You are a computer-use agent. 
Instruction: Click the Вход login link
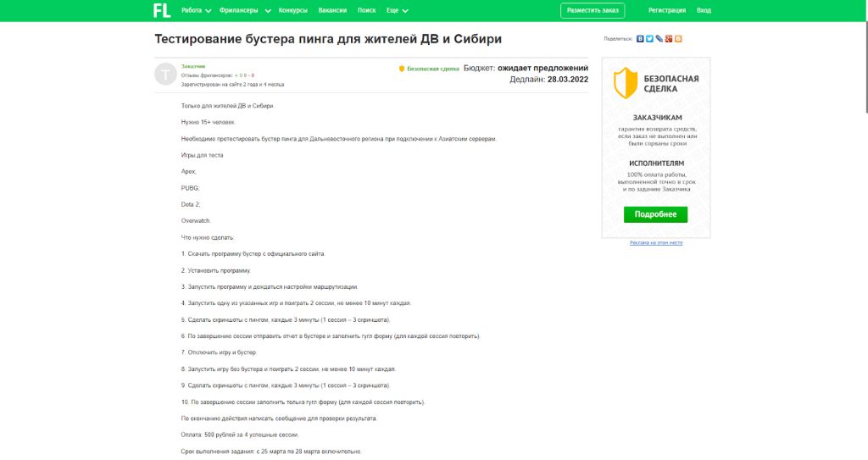(x=704, y=10)
